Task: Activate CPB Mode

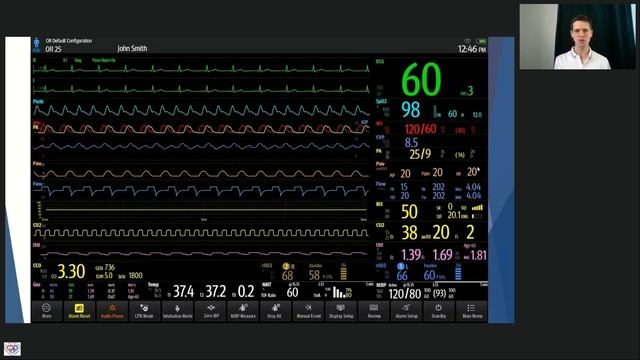Action: pyautogui.click(x=144, y=311)
